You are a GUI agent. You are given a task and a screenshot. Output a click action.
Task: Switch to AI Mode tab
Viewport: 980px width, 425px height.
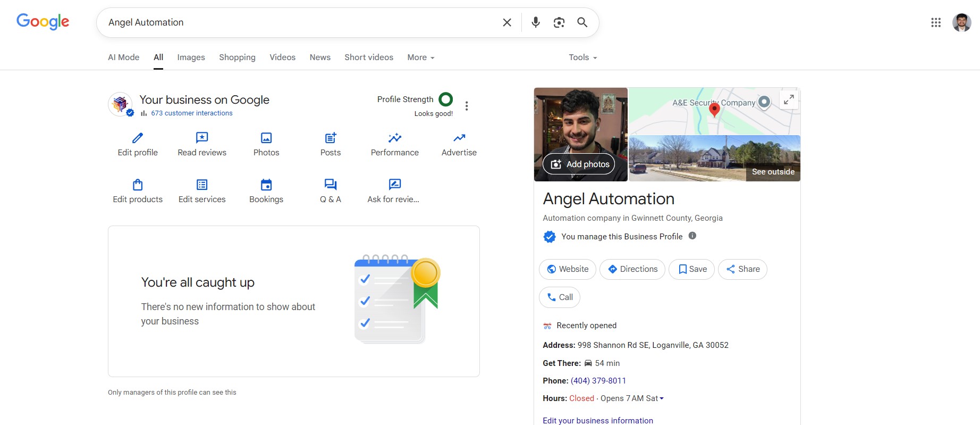(x=123, y=57)
